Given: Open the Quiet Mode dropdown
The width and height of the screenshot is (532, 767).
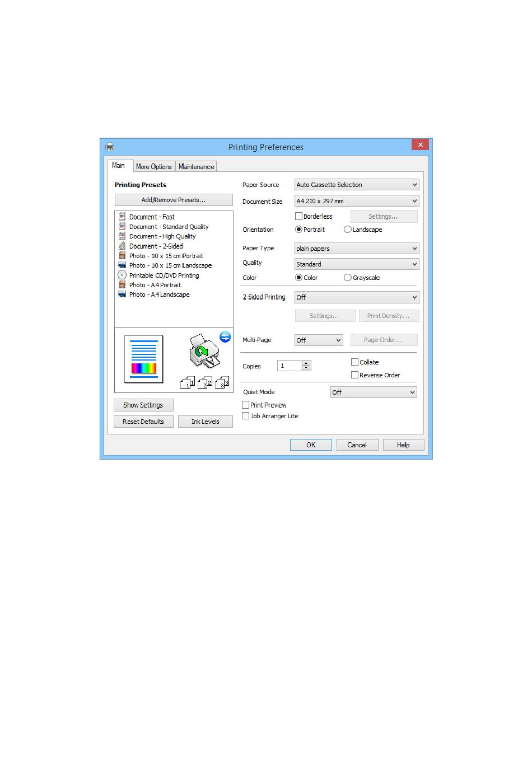Looking at the screenshot, I should 374,392.
